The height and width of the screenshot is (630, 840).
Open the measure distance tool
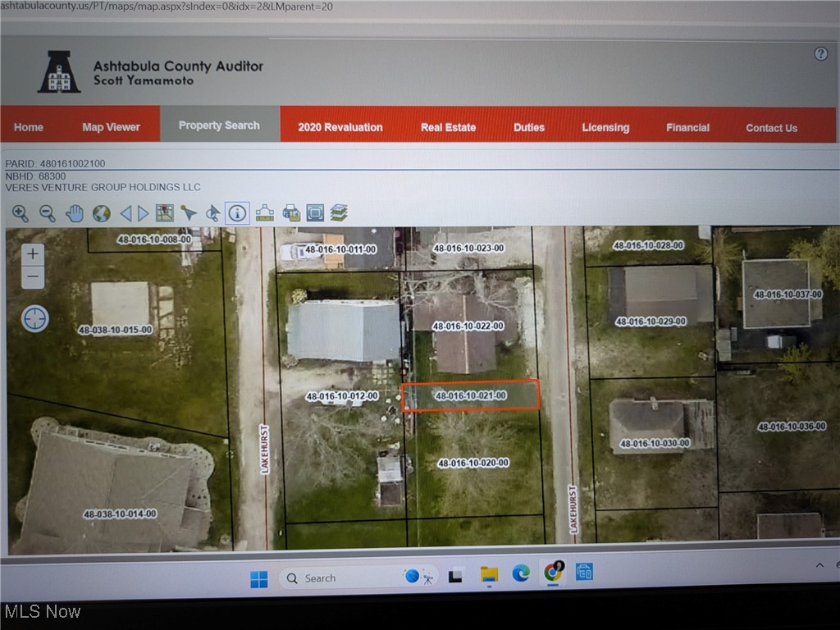pos(264,214)
